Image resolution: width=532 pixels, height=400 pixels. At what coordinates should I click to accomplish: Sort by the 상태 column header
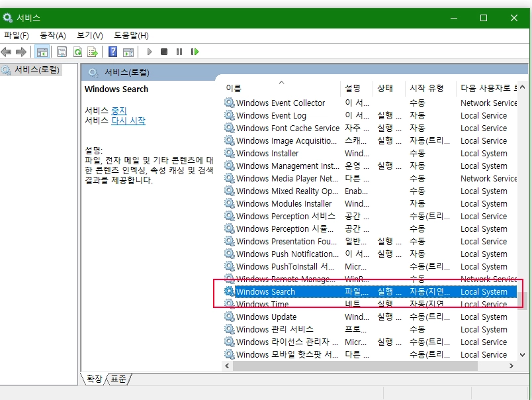click(x=388, y=88)
